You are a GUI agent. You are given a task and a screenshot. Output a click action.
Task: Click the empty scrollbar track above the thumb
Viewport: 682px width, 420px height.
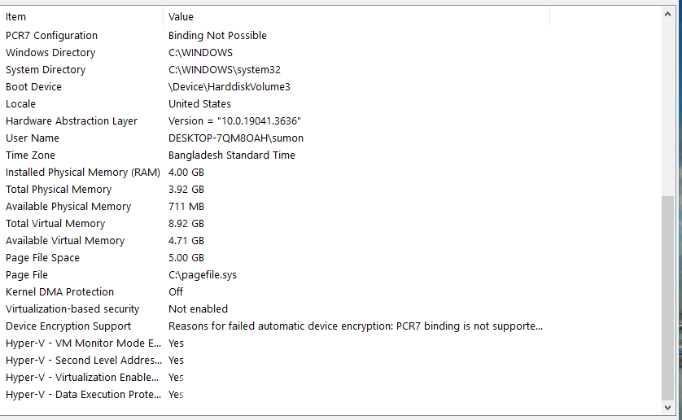click(x=667, y=109)
